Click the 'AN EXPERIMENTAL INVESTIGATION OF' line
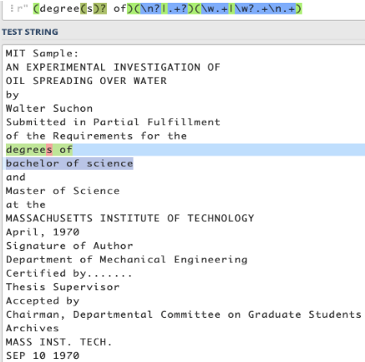 tap(113, 67)
